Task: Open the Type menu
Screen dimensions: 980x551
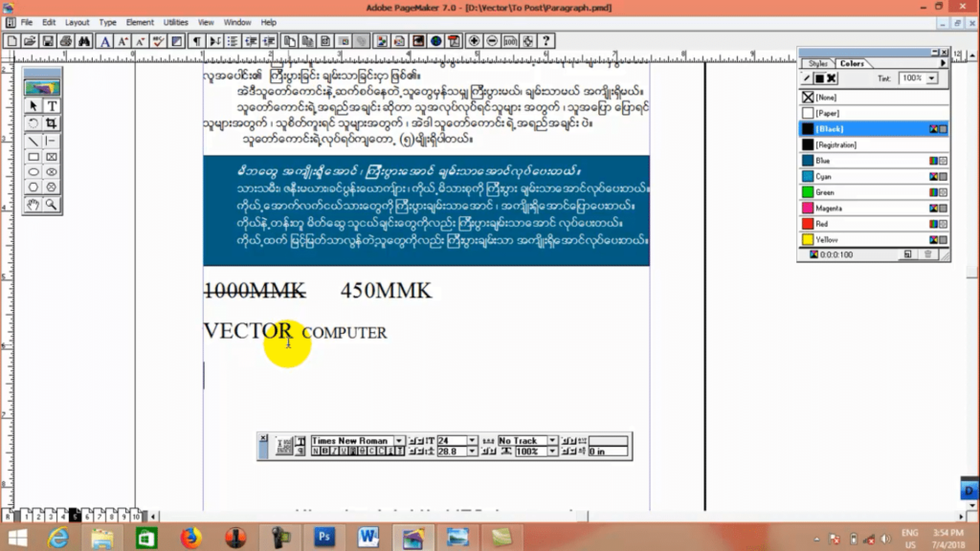Action: coord(107,22)
